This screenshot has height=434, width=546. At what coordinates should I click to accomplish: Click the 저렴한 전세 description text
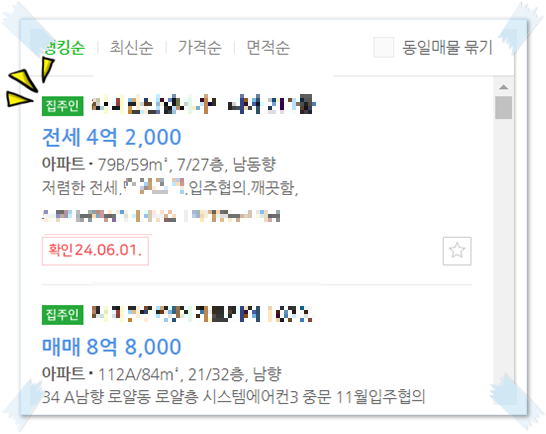(x=170, y=188)
